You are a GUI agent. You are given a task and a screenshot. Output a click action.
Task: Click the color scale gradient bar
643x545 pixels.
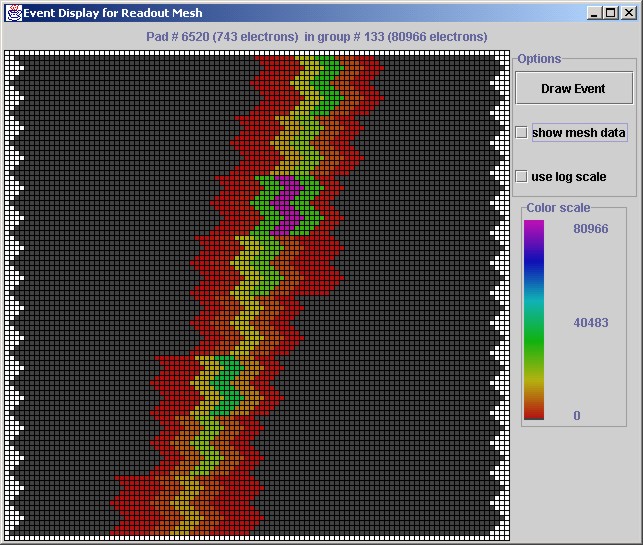[534, 320]
